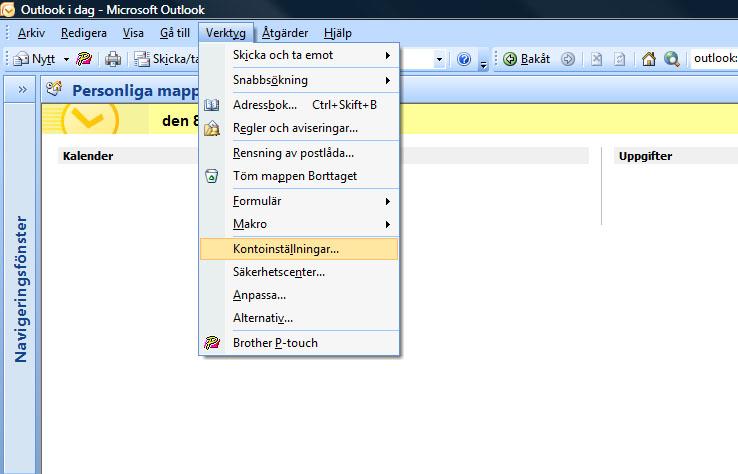Close the open Verktyg menu
The height and width of the screenshot is (474, 738).
click(x=226, y=33)
